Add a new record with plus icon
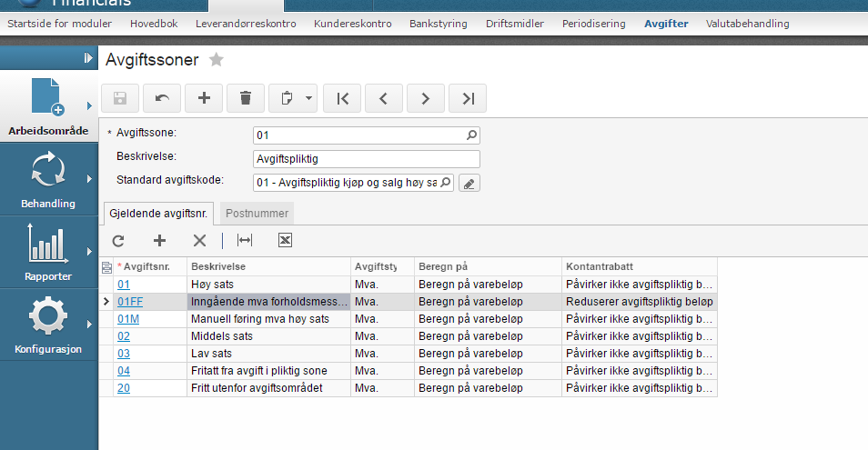 click(204, 98)
